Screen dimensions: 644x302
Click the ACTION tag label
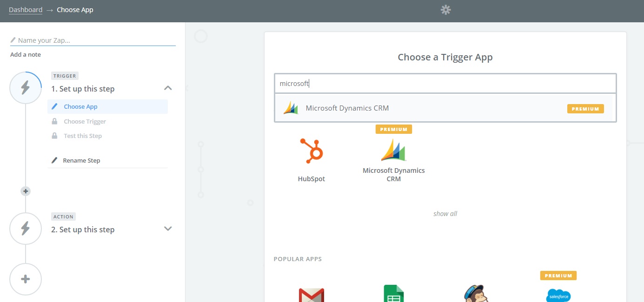coord(63,217)
